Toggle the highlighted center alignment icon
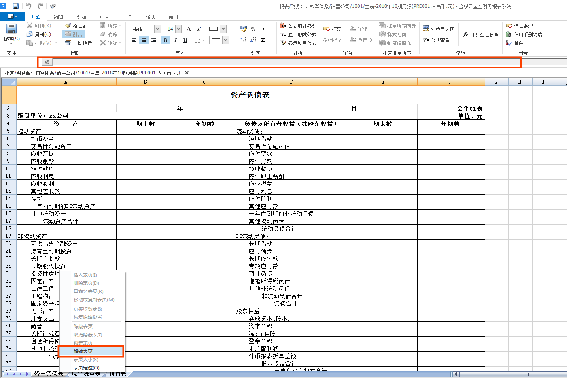The image size is (567, 378). (144, 40)
